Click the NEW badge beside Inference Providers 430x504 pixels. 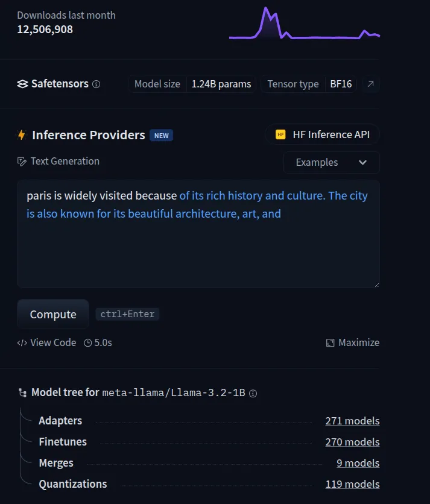point(162,136)
